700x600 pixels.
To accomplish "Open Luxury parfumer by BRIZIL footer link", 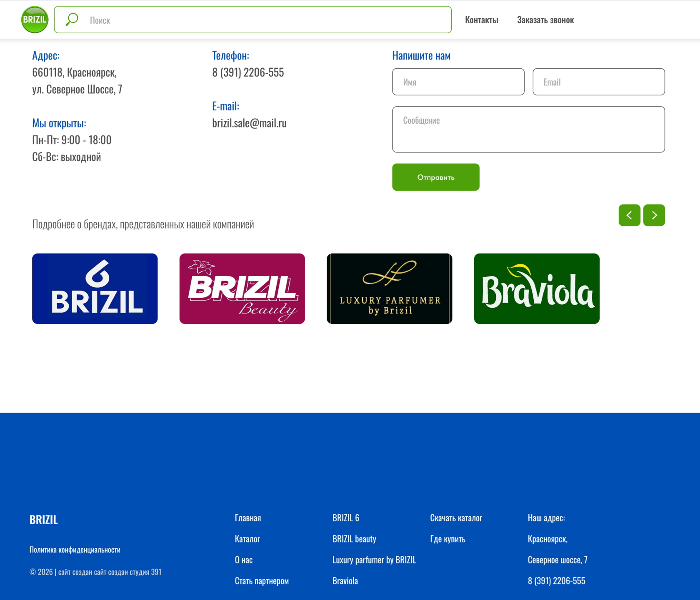I will [x=374, y=560].
